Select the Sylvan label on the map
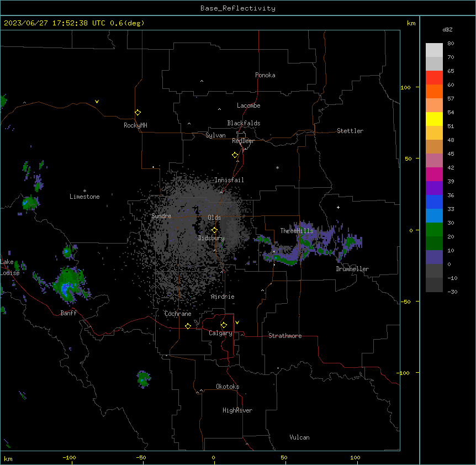The image size is (476, 465). click(215, 135)
